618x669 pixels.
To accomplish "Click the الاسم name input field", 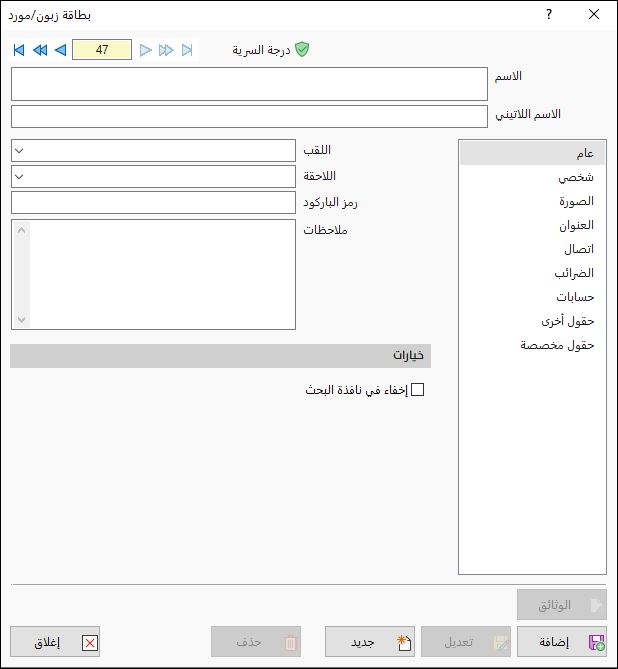I will 249,84.
